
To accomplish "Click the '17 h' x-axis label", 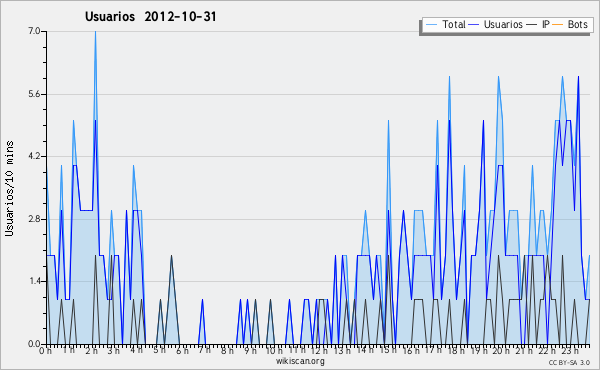I will [x=433, y=351].
